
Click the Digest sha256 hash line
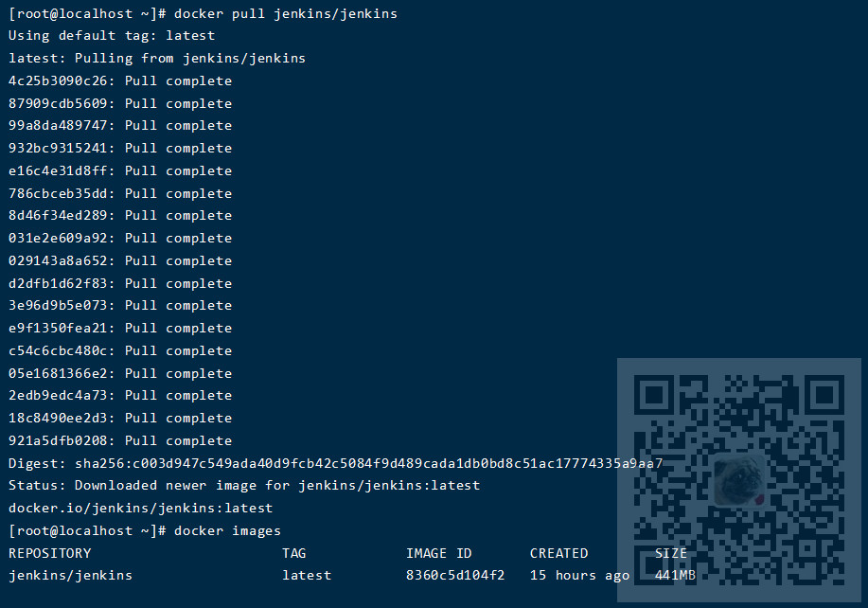point(335,463)
